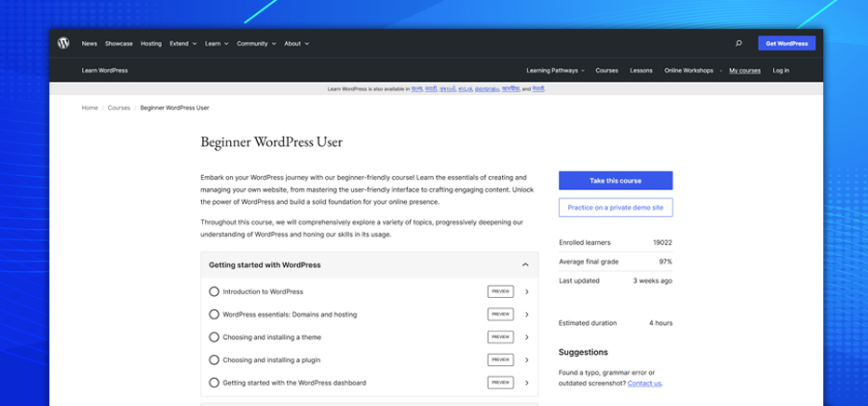Click the Last updated 3 weeks ago value
This screenshot has height=406, width=868.
653,280
